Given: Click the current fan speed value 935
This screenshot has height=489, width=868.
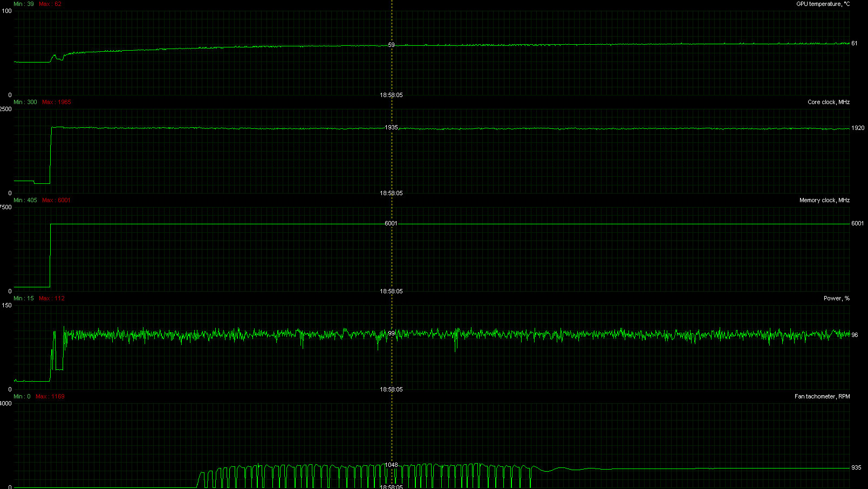Looking at the screenshot, I should 856,468.
